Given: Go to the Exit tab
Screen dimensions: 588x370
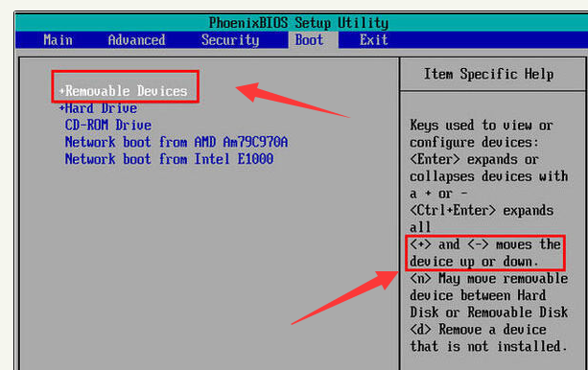Looking at the screenshot, I should coord(373,39).
